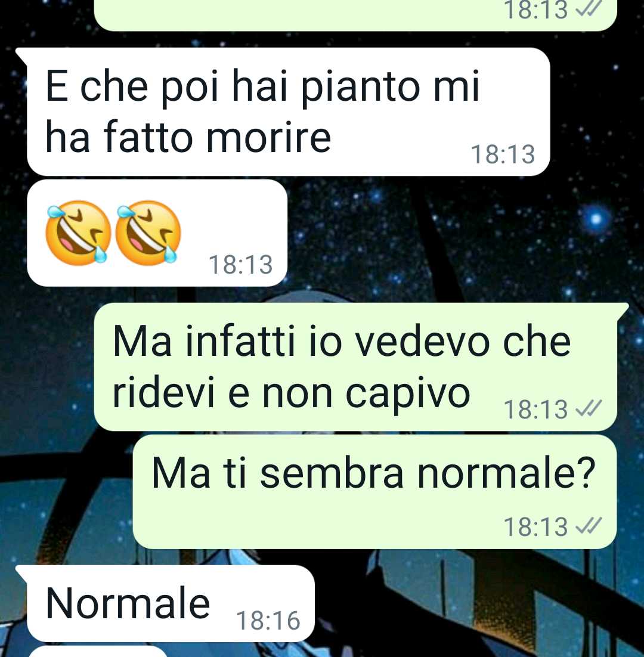Tap the first laughing-crying emoji
Screen dimensions: 644x657
tap(78, 233)
